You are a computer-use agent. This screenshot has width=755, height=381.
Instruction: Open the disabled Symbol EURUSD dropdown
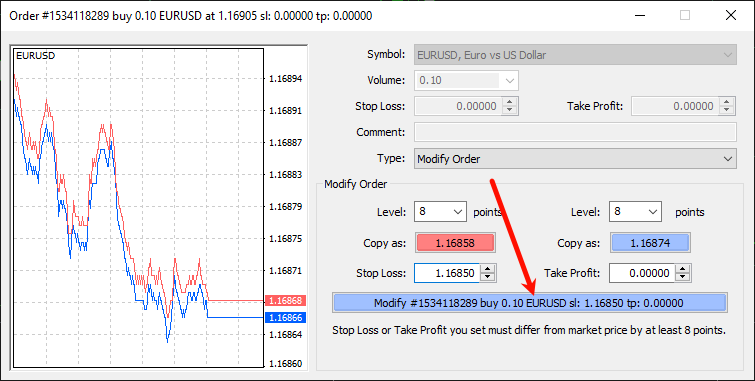click(575, 55)
